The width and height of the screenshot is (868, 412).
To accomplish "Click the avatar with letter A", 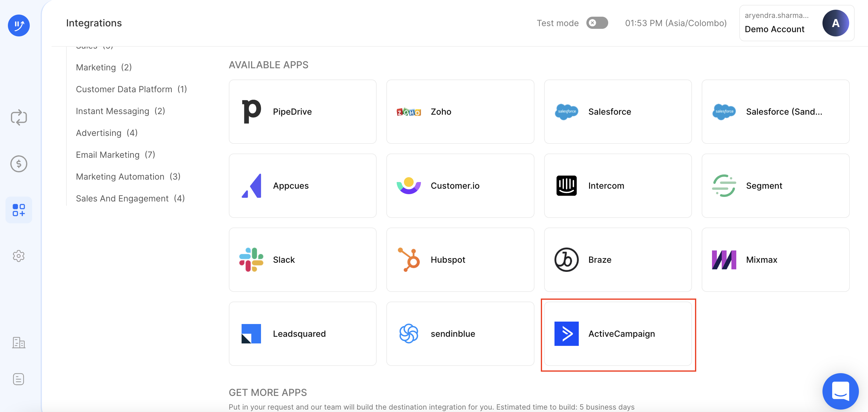I will click(835, 23).
